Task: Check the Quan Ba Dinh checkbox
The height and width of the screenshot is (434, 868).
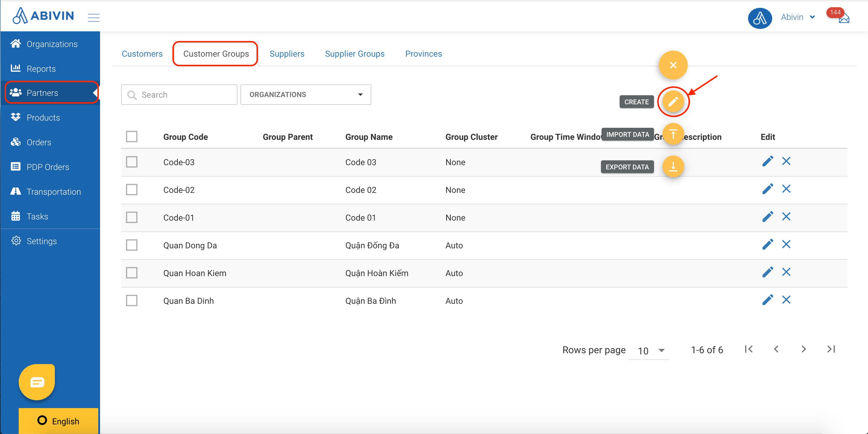Action: pyautogui.click(x=131, y=300)
